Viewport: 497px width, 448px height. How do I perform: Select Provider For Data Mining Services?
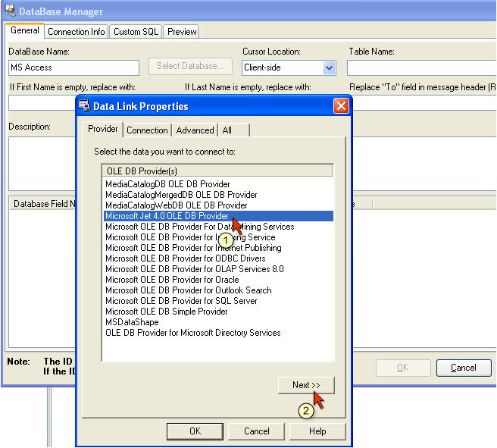[218, 227]
